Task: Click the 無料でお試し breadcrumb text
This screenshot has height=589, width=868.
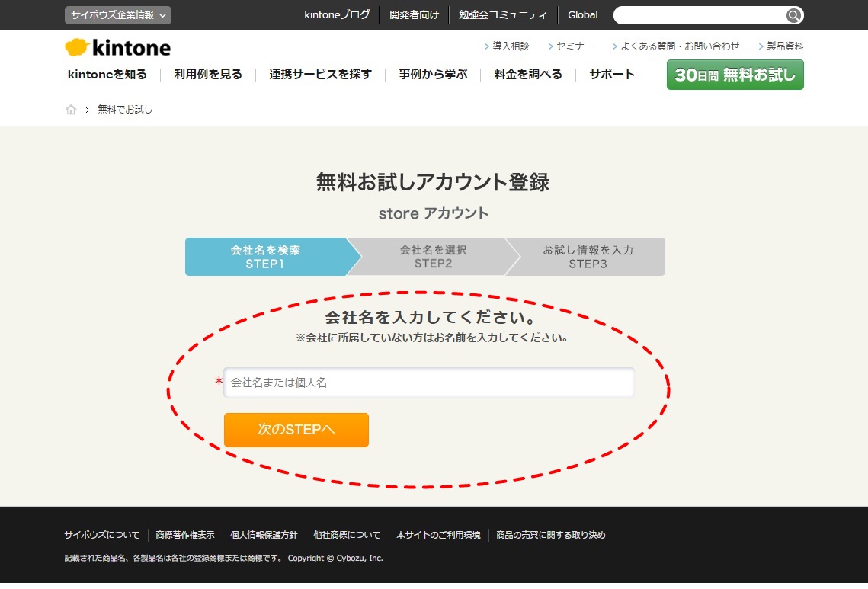Action: tap(125, 110)
